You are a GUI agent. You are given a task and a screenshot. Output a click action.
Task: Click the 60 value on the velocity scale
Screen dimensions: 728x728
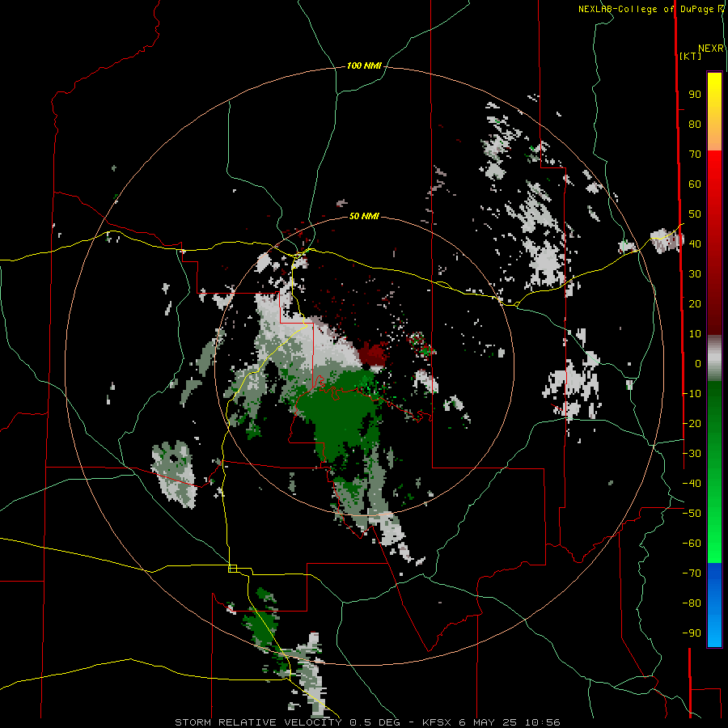click(695, 184)
